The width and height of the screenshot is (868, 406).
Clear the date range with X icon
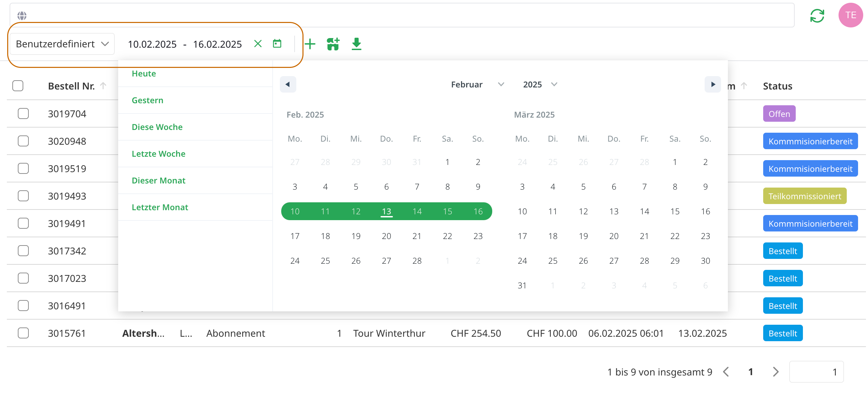tap(258, 44)
